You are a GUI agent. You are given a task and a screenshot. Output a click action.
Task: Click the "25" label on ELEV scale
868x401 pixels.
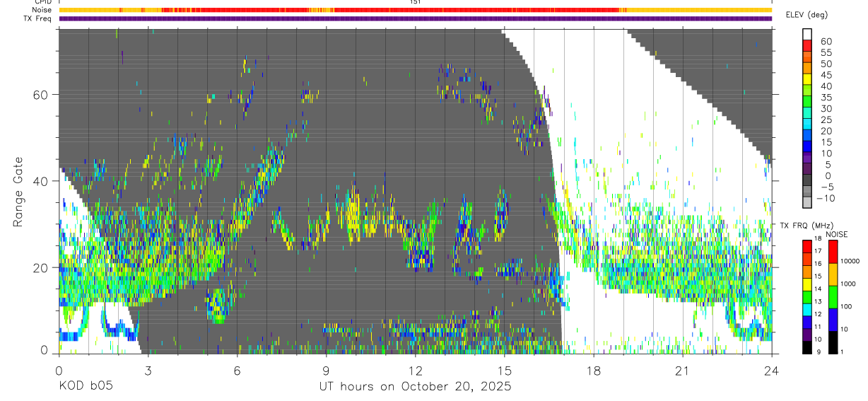point(826,120)
